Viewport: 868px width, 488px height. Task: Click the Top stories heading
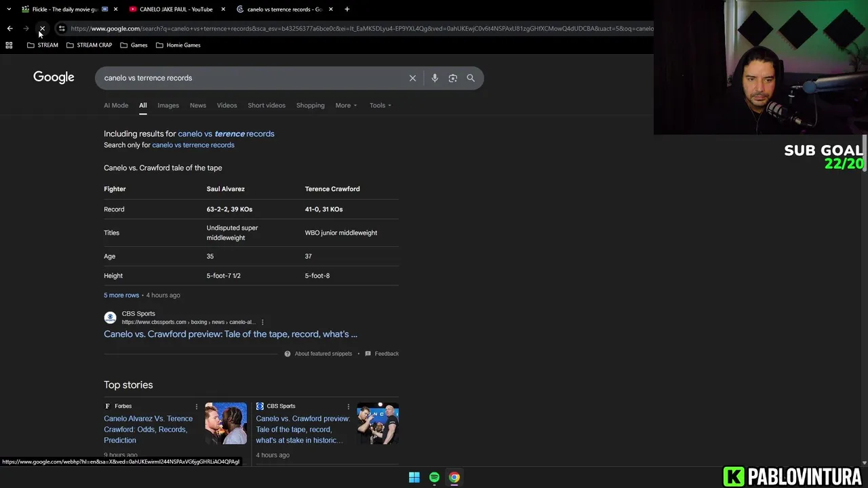pyautogui.click(x=128, y=385)
